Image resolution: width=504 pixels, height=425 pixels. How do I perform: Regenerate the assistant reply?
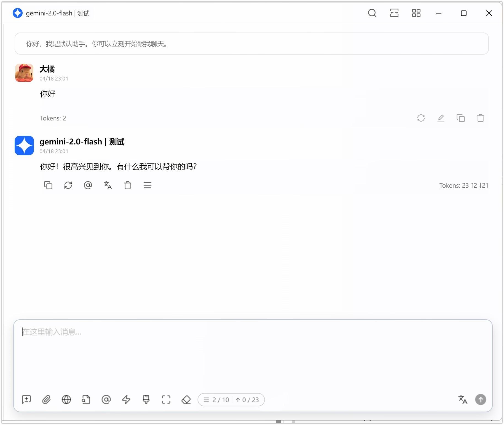(68, 185)
